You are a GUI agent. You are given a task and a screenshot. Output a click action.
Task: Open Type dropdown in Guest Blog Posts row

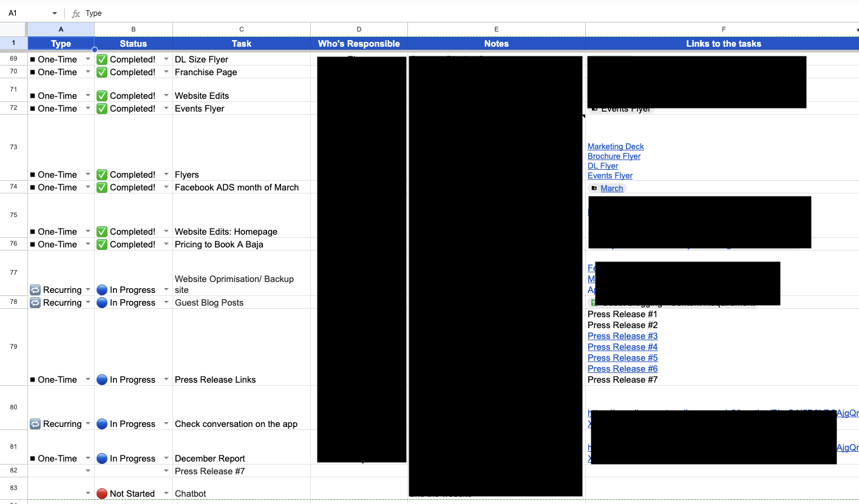click(88, 303)
